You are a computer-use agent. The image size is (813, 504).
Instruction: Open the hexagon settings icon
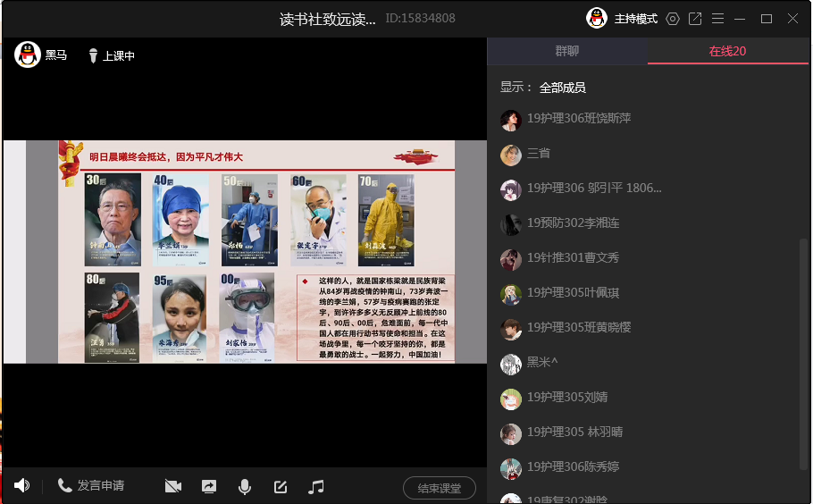point(673,19)
